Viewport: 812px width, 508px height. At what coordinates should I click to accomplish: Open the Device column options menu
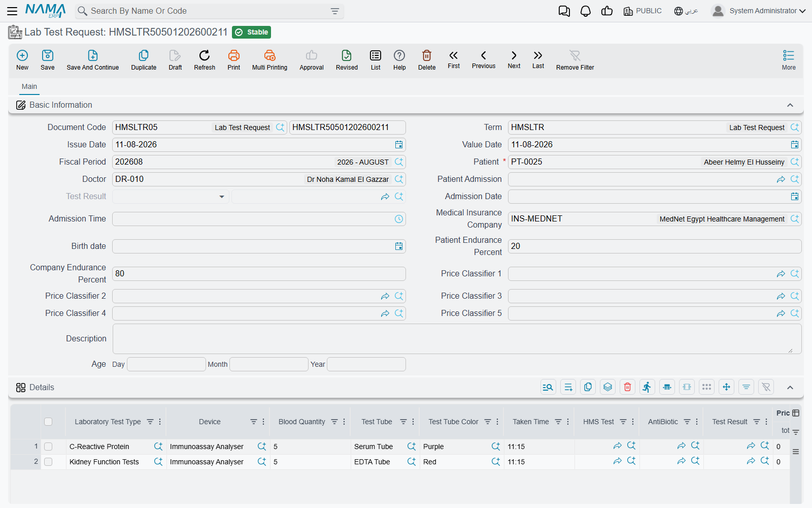(263, 422)
